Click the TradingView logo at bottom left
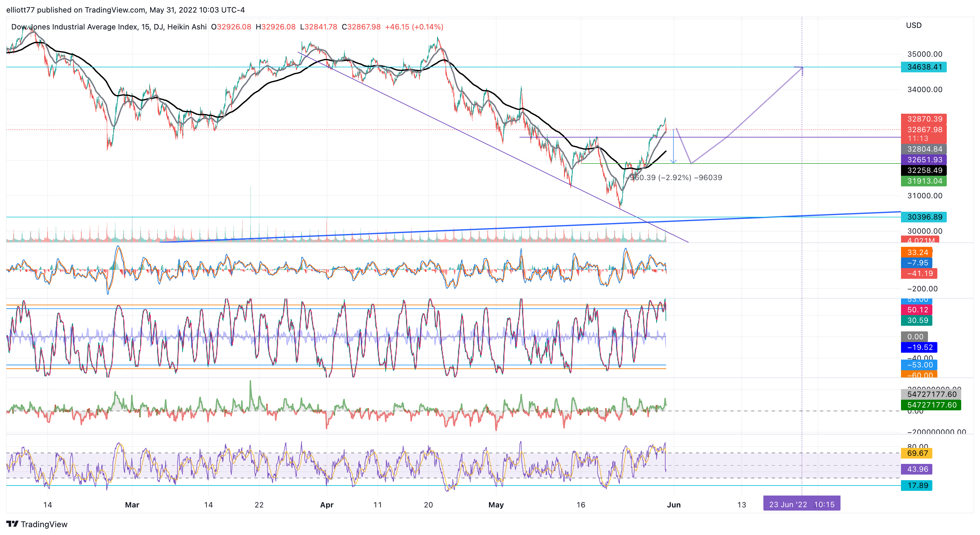This screenshot has height=535, width=980. (x=37, y=524)
